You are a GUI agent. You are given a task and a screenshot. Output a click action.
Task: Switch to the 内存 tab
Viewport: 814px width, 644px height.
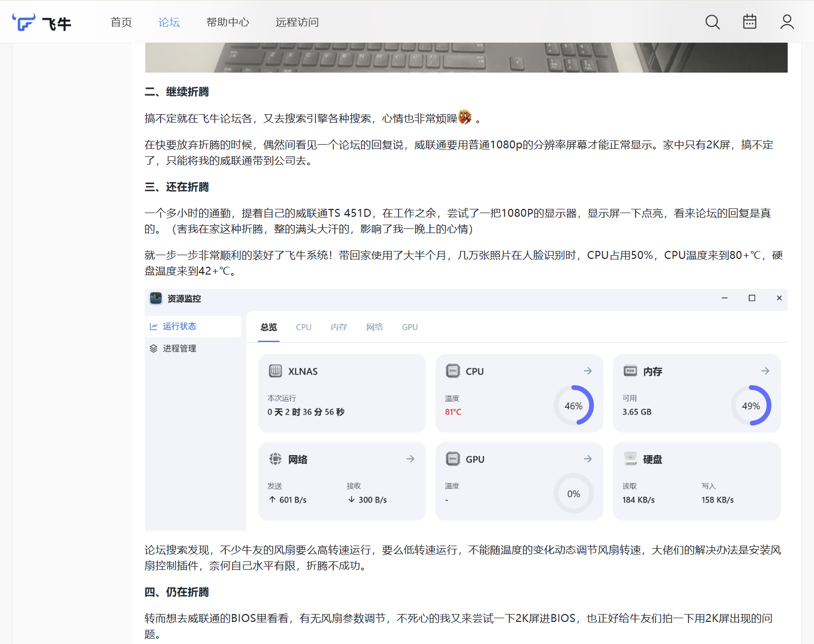[339, 327]
